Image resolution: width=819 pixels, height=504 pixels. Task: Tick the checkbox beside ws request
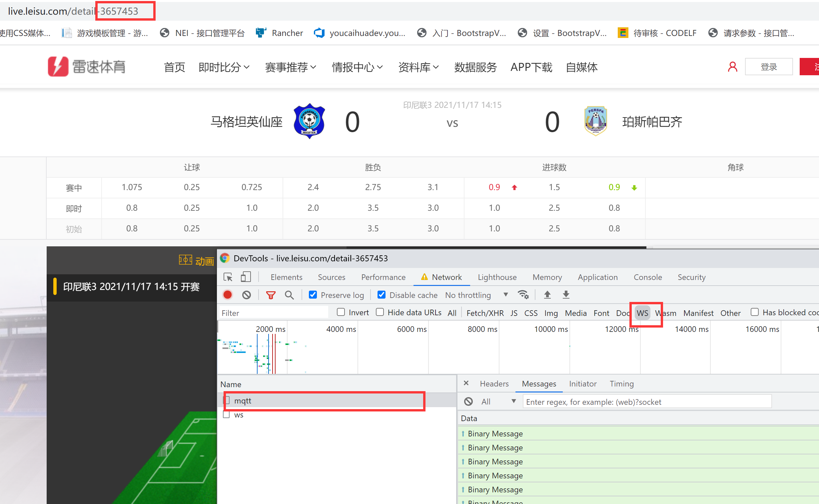pyautogui.click(x=226, y=415)
